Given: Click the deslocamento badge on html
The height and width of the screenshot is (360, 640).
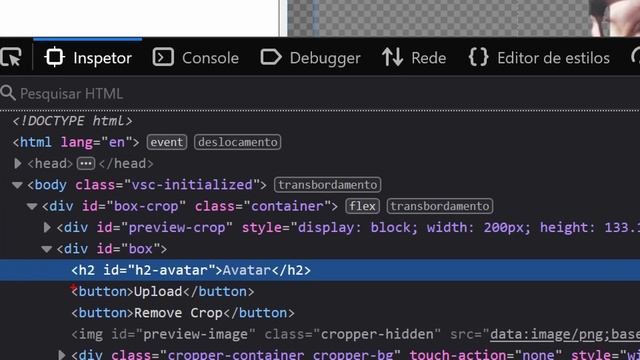Looking at the screenshot, I should pos(238,142).
